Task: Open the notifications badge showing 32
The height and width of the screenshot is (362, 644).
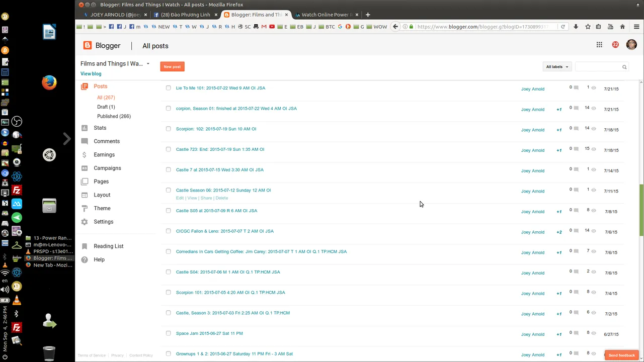Action: click(x=615, y=45)
